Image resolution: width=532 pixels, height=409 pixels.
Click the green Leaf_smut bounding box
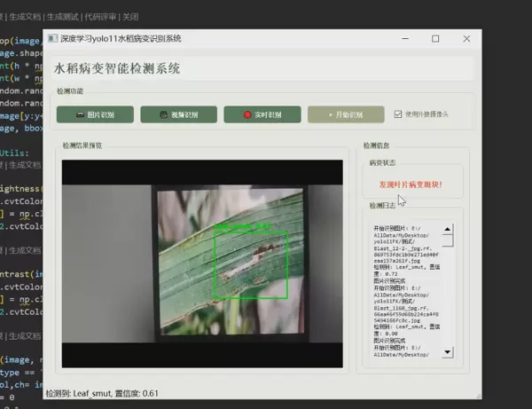click(252, 264)
